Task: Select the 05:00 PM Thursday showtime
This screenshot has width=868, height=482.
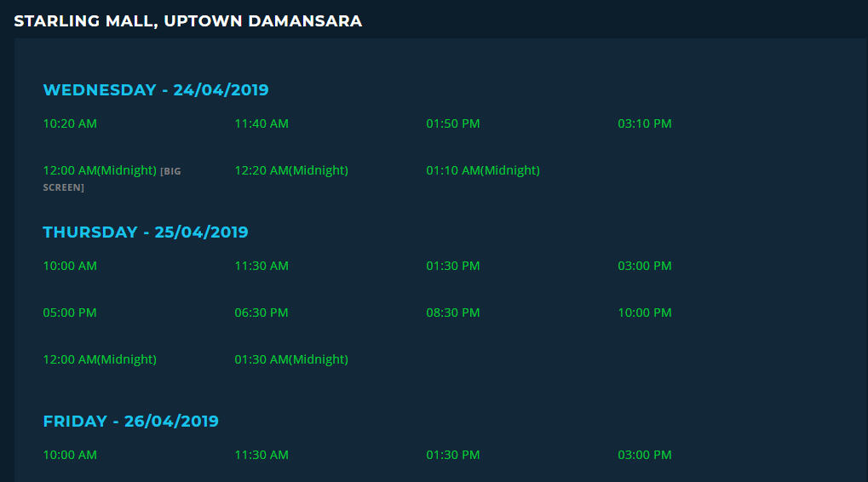Action: pyautogui.click(x=70, y=313)
